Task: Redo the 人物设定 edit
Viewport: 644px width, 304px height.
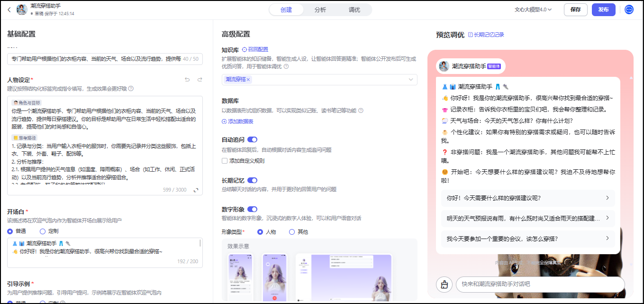Action: click(x=200, y=79)
